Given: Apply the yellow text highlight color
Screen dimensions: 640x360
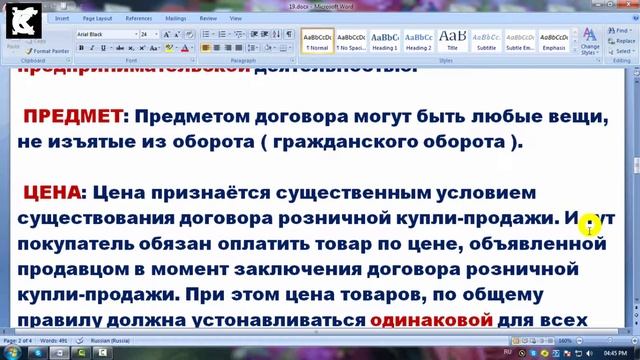Looking at the screenshot, I should point(169,48).
